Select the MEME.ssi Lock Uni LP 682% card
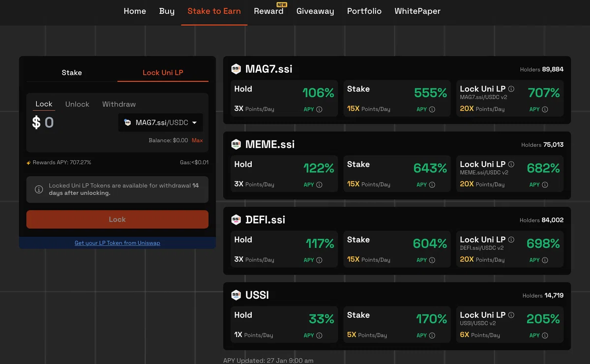 pos(510,173)
